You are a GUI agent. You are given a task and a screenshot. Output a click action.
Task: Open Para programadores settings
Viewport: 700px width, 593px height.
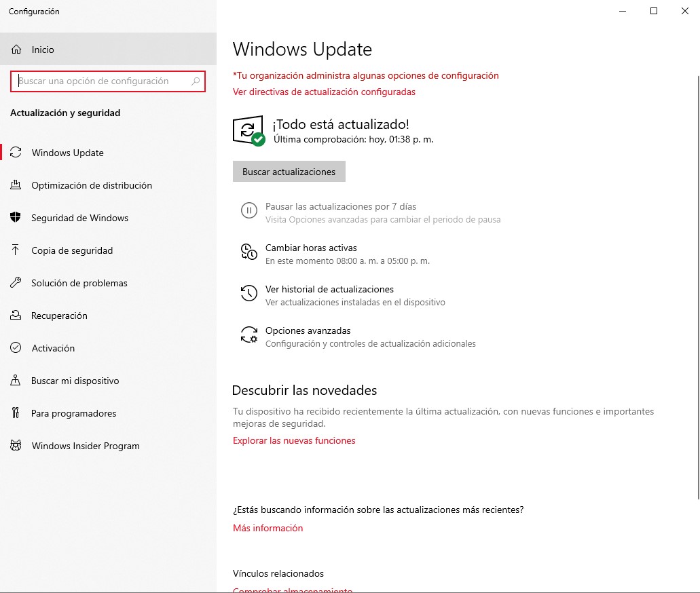pos(108,413)
